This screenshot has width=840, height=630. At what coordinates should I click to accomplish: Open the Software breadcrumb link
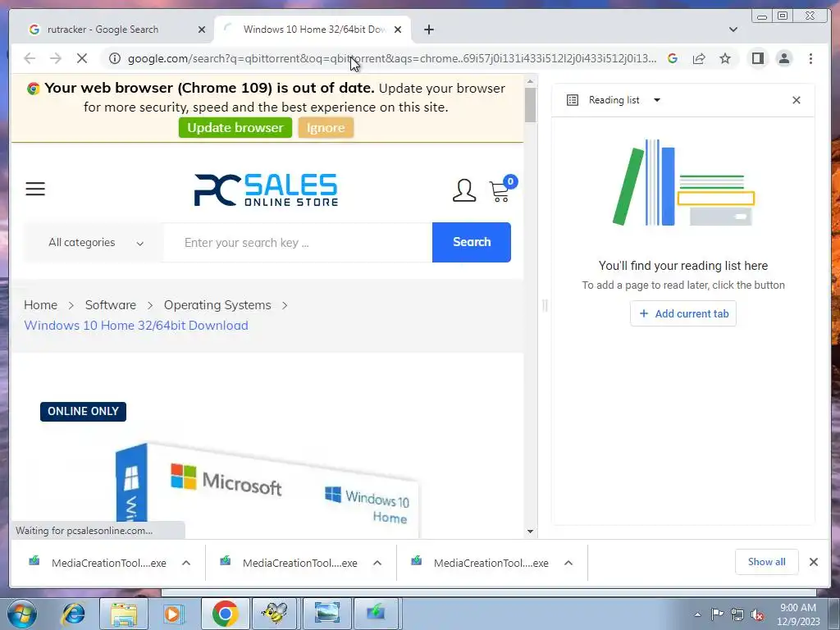pos(111,305)
